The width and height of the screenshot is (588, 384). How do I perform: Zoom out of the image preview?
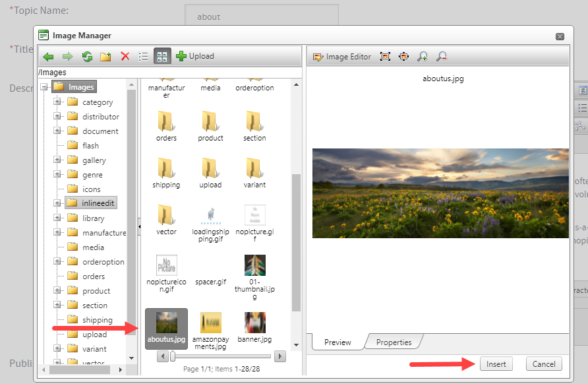coord(441,56)
